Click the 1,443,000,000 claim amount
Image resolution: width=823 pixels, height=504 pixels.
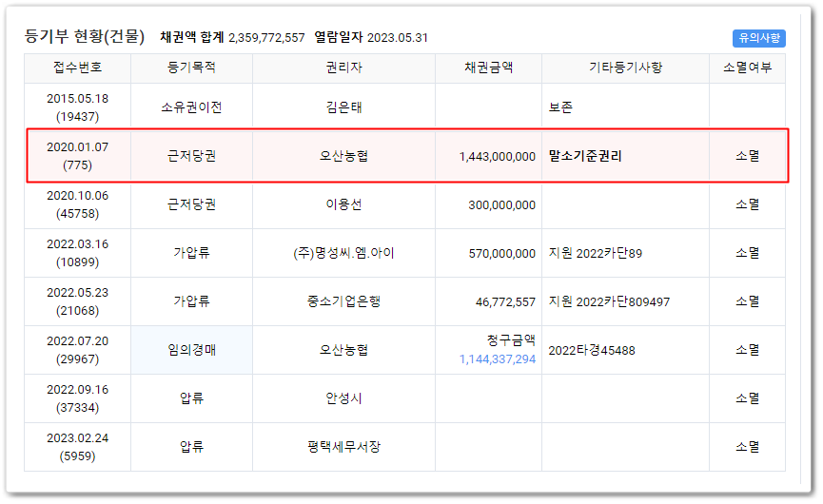pyautogui.click(x=497, y=157)
